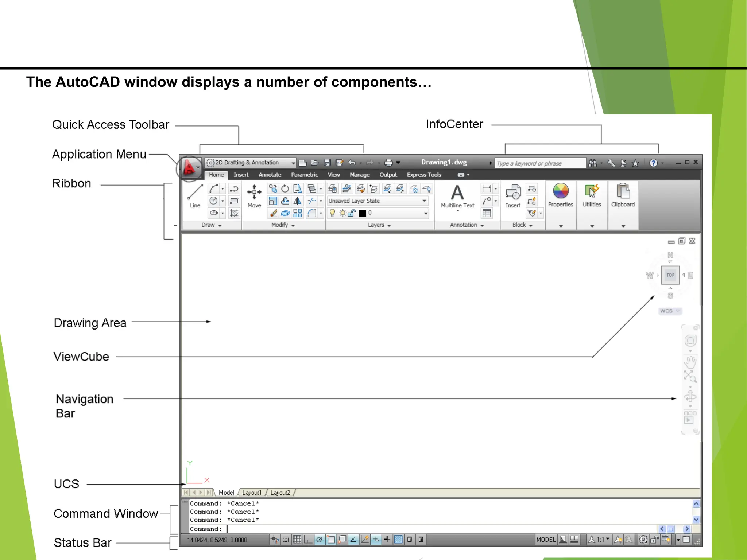Click the InfoCenter keyword search field
Viewport: 747px width, 560px height.
pos(540,163)
